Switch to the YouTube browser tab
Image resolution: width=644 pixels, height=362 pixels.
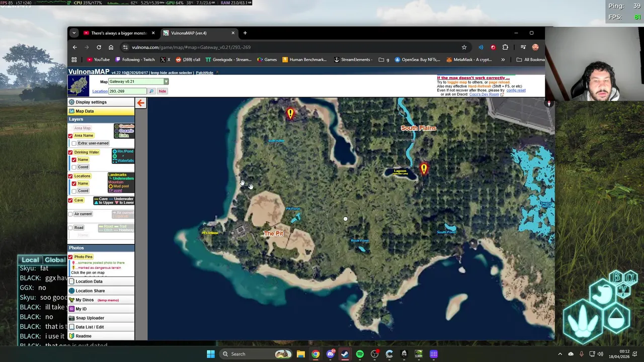[119, 33]
